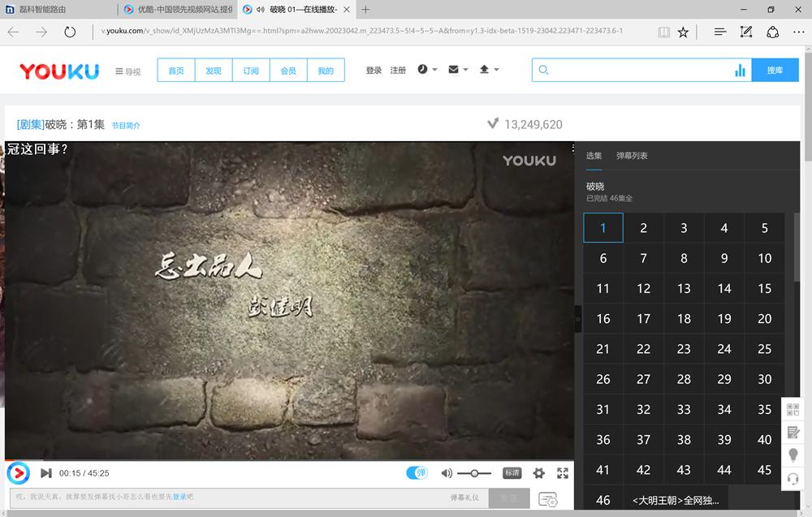Select the 订阅 navigation menu item

[x=250, y=70]
